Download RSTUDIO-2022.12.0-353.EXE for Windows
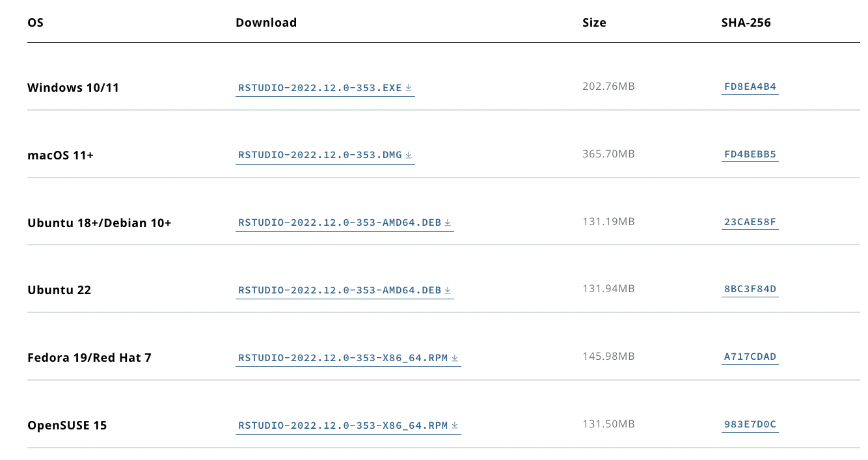Image resolution: width=868 pixels, height=460 pixels. (x=320, y=87)
